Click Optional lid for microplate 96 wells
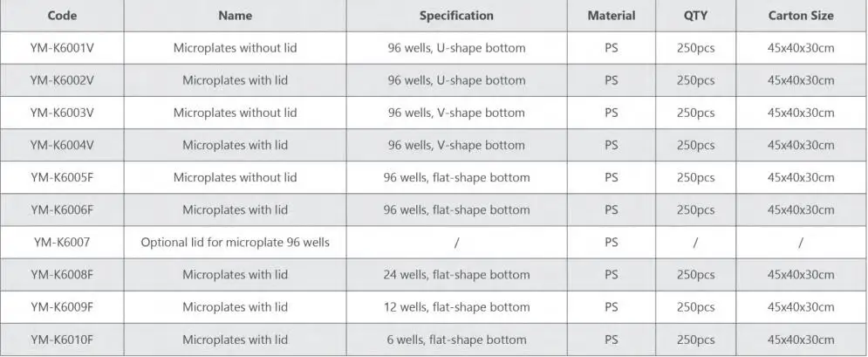Viewport: 868px width, 357px height. pos(235,242)
